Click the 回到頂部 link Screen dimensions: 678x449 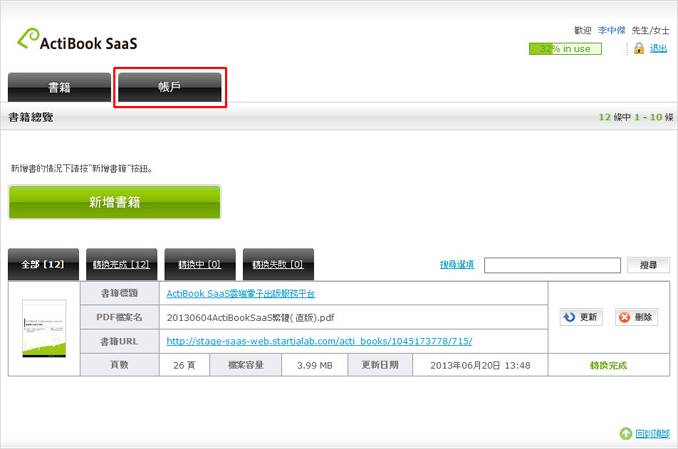(x=652, y=433)
